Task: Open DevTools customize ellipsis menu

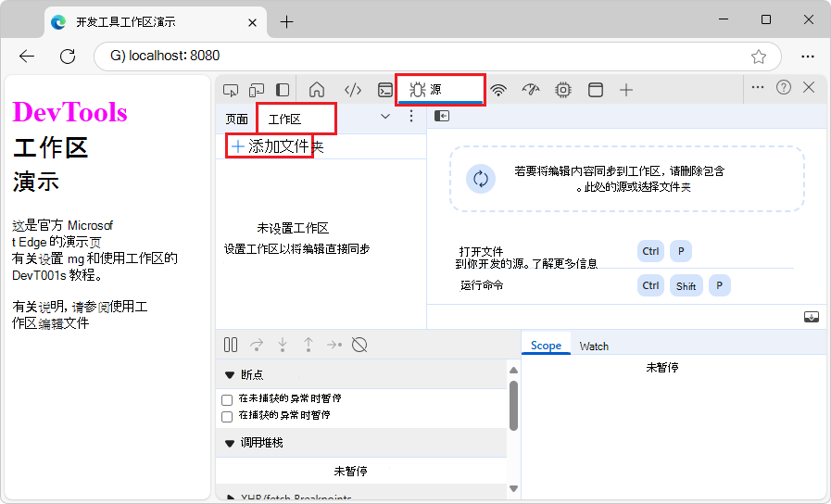Action: pos(758,87)
